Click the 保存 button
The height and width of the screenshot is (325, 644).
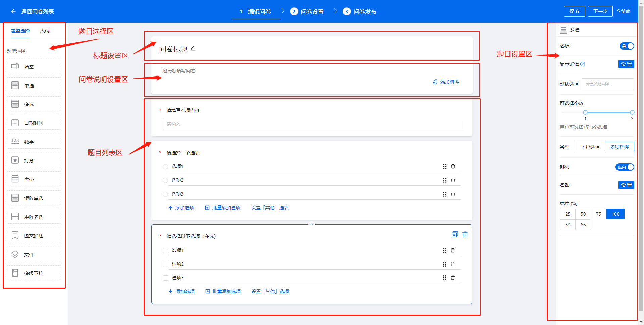click(x=574, y=11)
